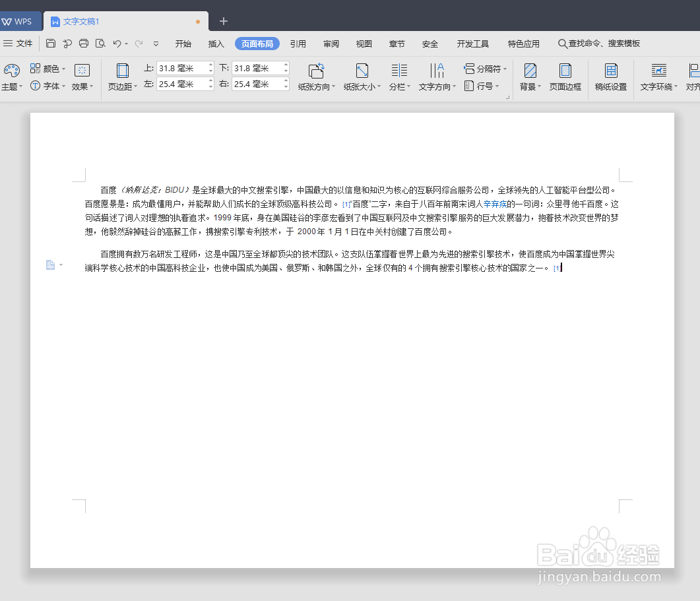The image size is (700, 601).
Task: Expand the 背景 dropdown arrow
Action: pyautogui.click(x=539, y=86)
